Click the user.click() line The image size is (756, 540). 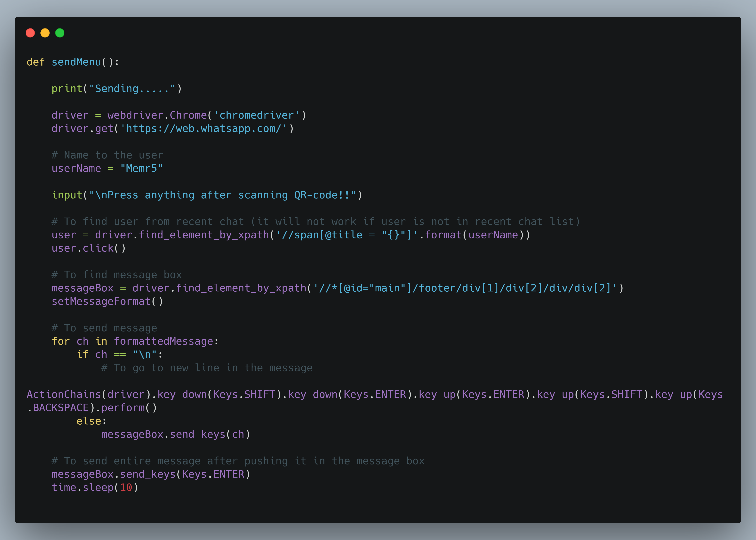coord(89,248)
